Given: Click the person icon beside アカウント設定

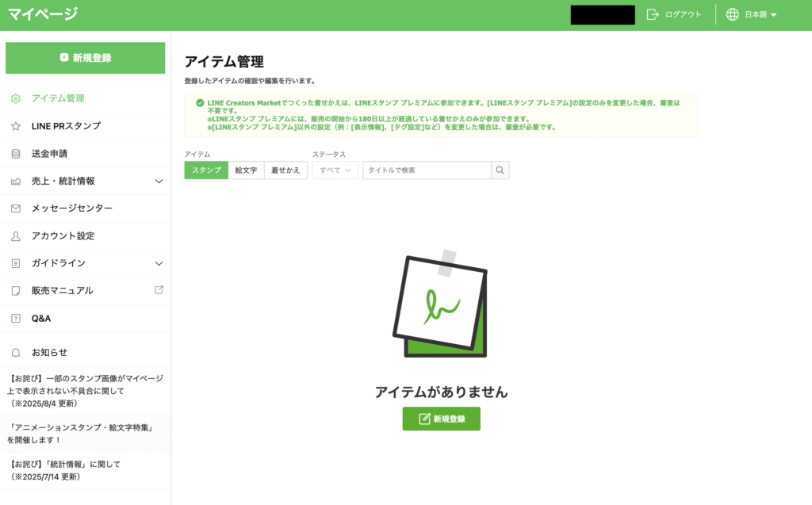Looking at the screenshot, I should point(16,236).
